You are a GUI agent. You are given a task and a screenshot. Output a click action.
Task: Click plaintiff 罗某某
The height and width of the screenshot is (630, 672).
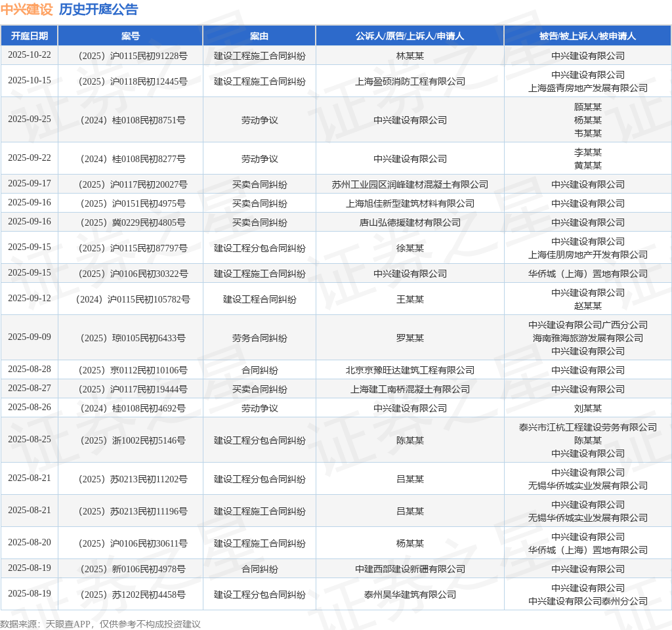coord(409,338)
